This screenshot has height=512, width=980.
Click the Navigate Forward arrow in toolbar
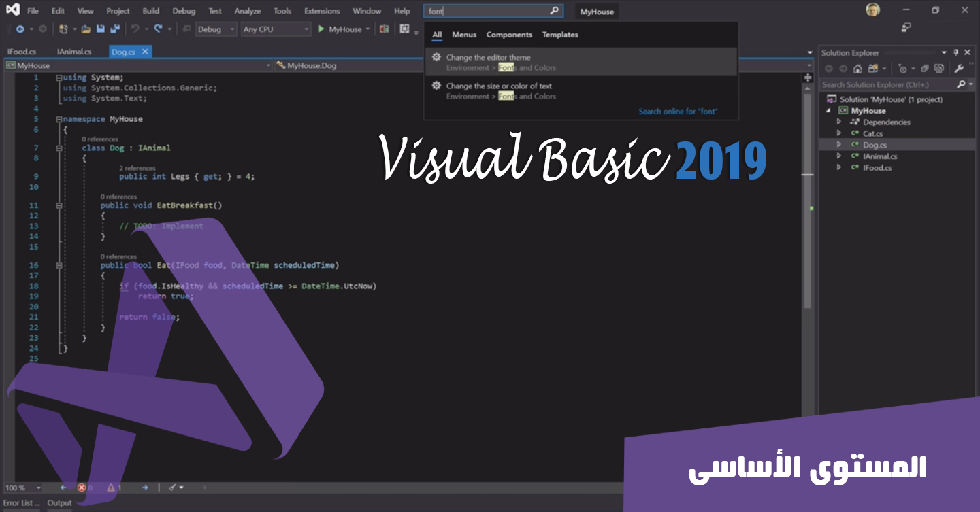click(42, 29)
